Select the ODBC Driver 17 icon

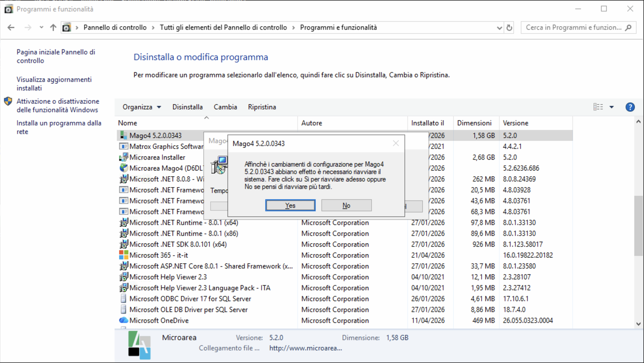click(123, 299)
